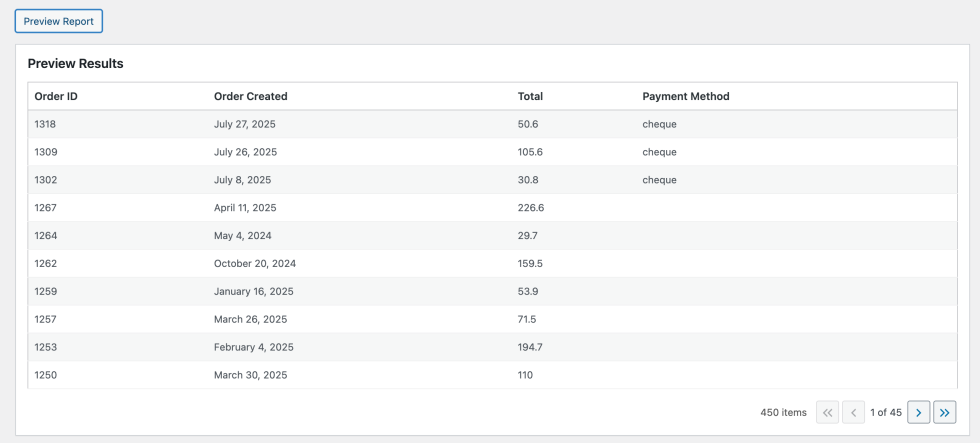This screenshot has height=443, width=980.
Task: Click the 1 of 45 page indicator
Action: [886, 412]
